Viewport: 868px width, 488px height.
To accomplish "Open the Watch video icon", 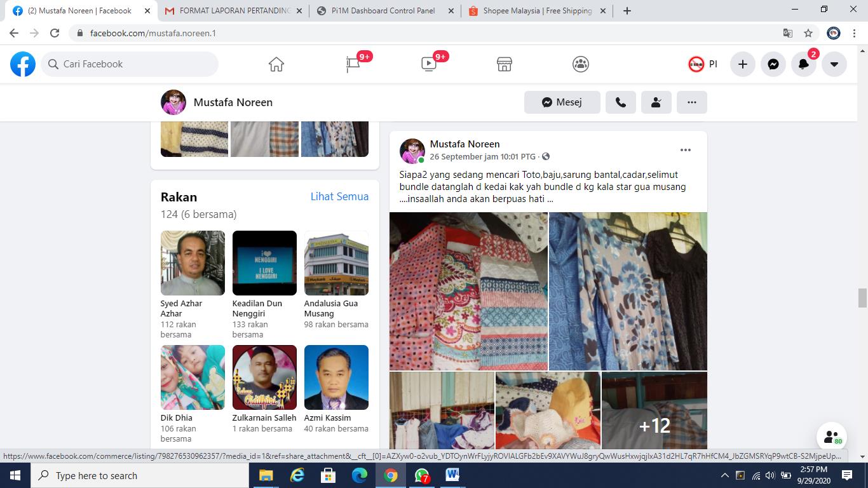I will click(x=429, y=64).
